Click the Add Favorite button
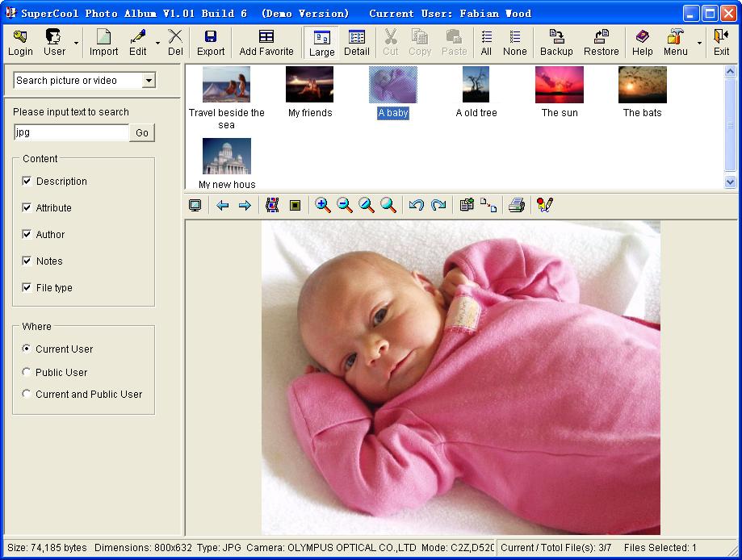This screenshot has width=742, height=560. pyautogui.click(x=266, y=42)
